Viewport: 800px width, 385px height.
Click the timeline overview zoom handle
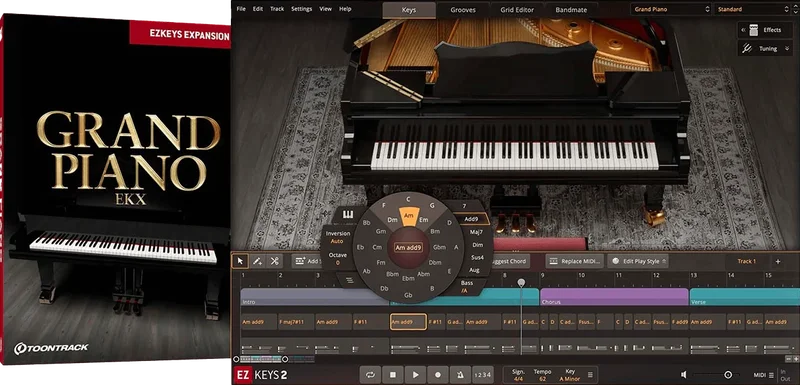tap(285, 359)
